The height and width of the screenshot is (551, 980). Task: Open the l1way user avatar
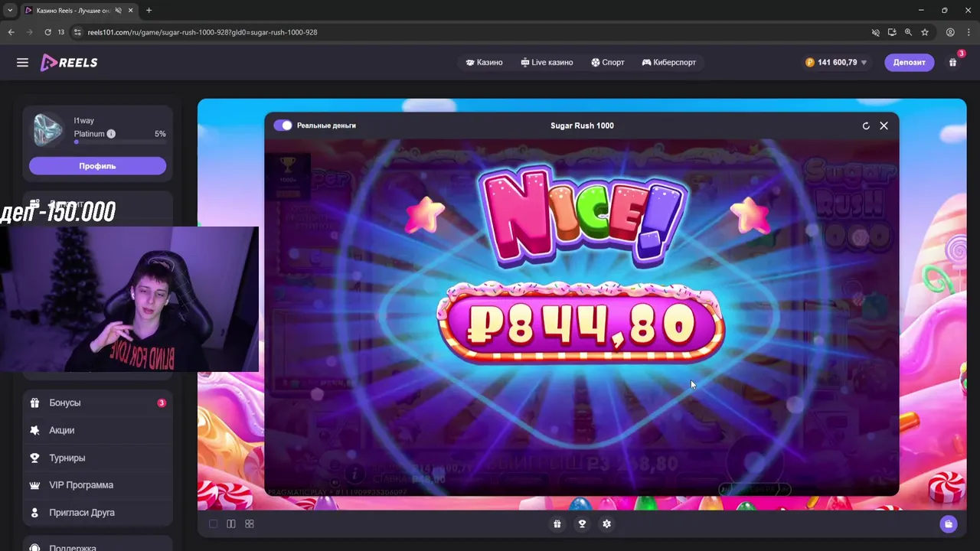click(x=47, y=129)
